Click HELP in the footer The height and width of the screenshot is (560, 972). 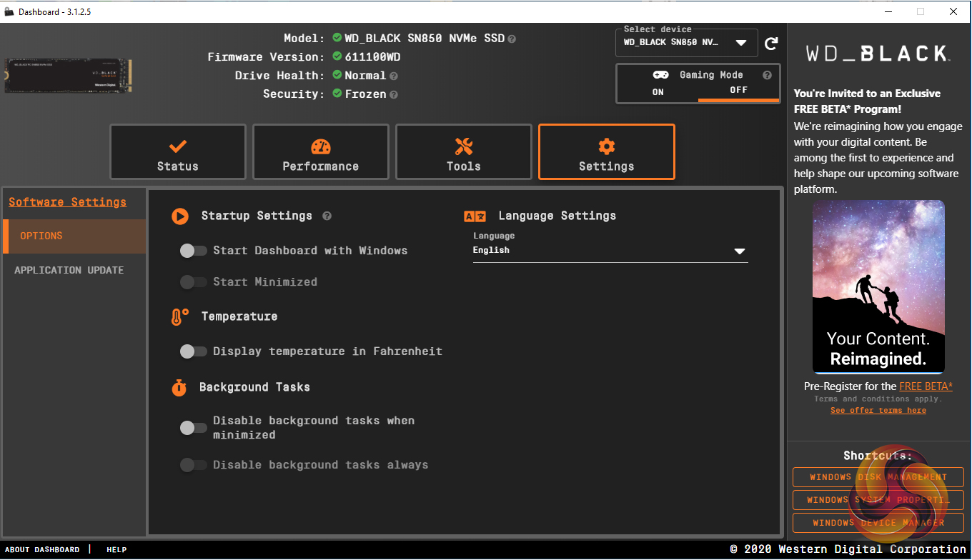(x=116, y=550)
